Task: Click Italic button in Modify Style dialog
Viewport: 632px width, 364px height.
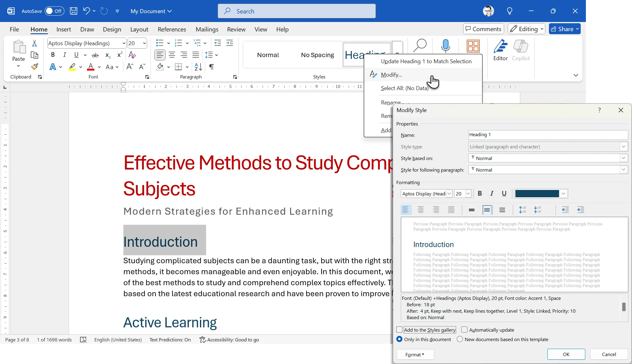Action: coord(492,194)
